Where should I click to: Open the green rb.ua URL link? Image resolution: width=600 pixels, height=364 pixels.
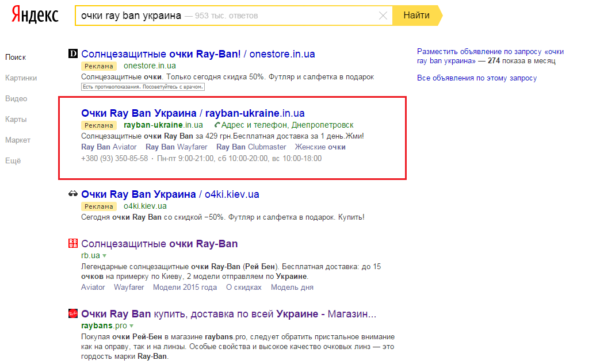click(x=90, y=255)
